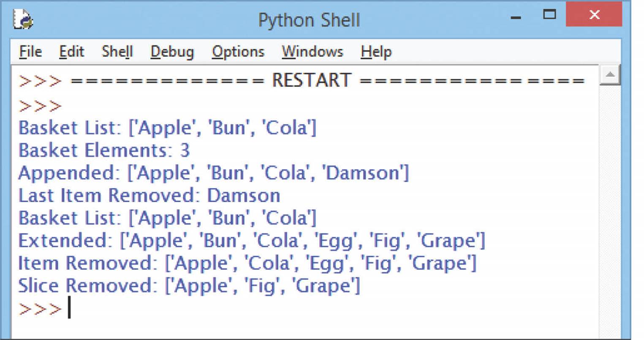The height and width of the screenshot is (340, 644).
Task: Maximize the Python Shell window
Action: (549, 15)
